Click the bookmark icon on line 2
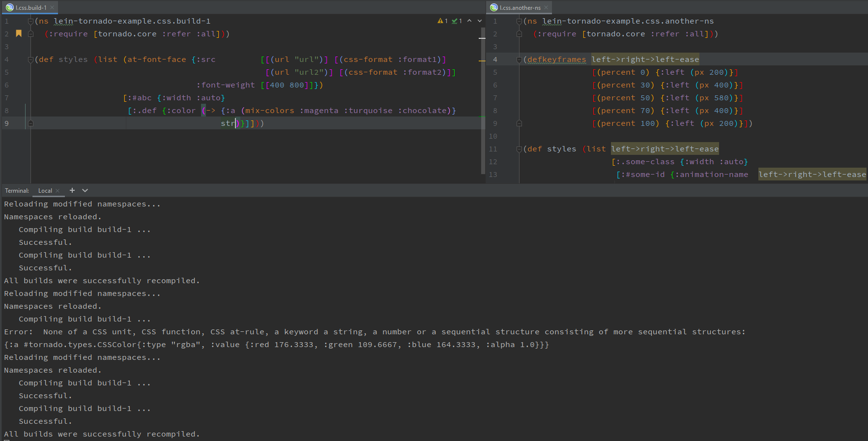This screenshot has height=441, width=868. 19,33
